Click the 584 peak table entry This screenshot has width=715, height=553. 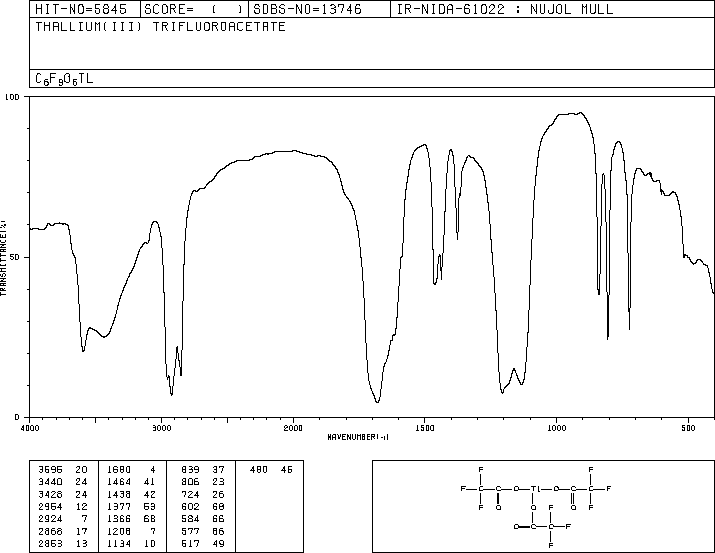click(190, 519)
